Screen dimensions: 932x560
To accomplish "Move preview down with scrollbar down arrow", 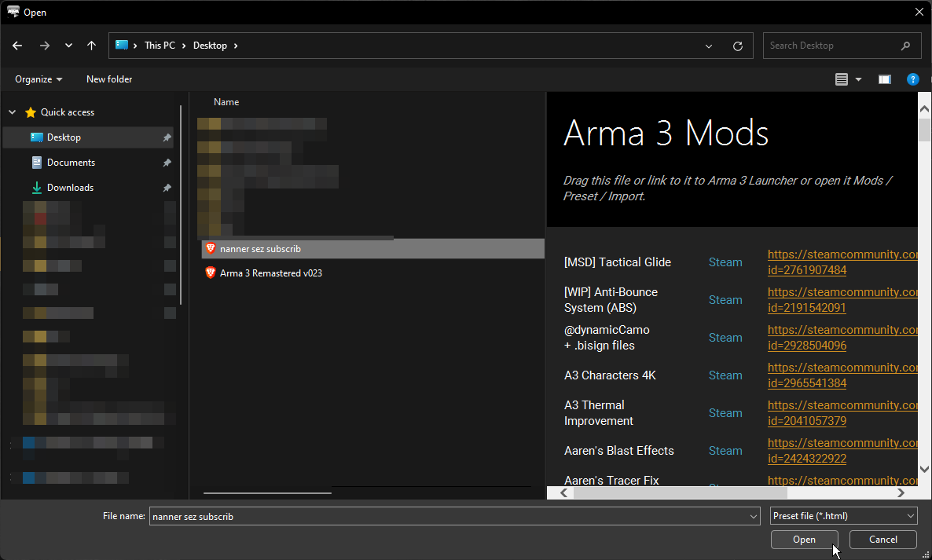I will pyautogui.click(x=924, y=469).
